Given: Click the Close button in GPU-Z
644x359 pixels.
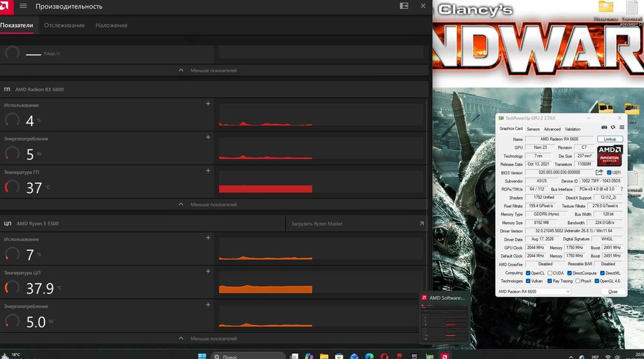Looking at the screenshot, I should point(613,291).
